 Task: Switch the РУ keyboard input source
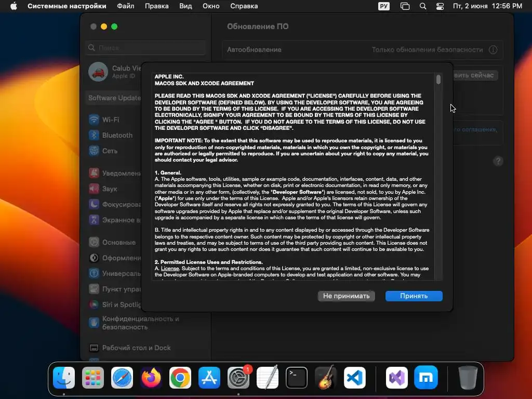[x=384, y=6]
